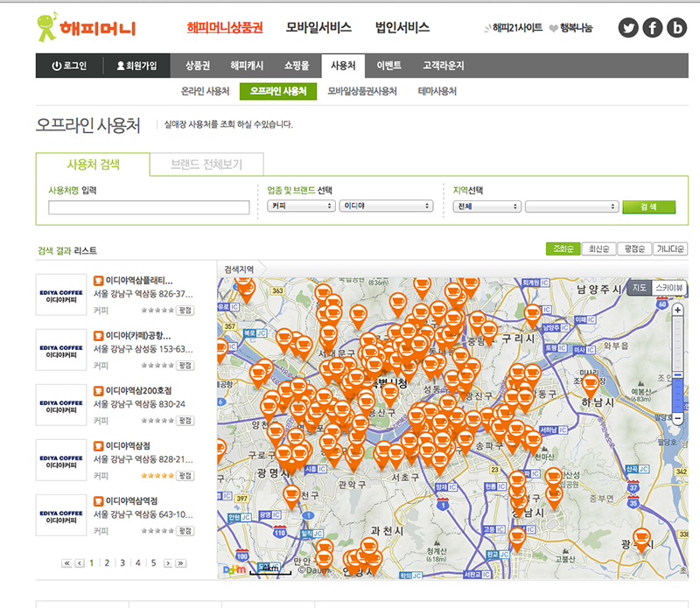
Task: Click the orange cup icon of 이디야역삼200호점
Action: (98, 391)
